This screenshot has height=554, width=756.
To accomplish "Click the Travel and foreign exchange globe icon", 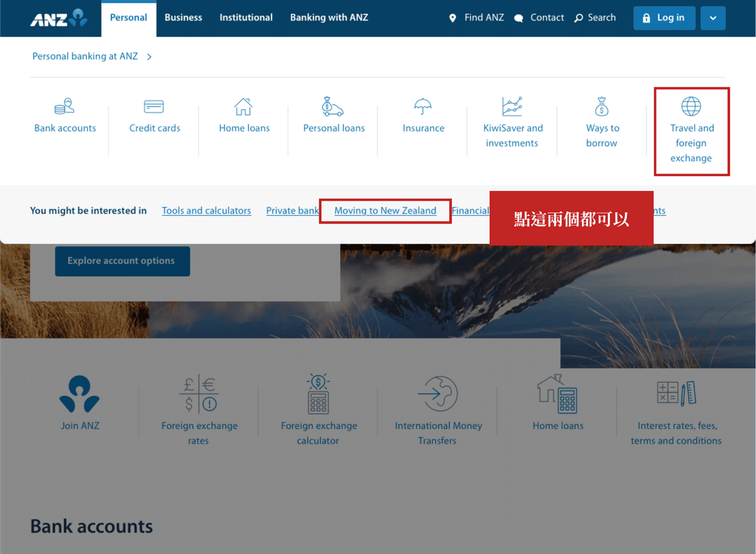I will [x=691, y=106].
